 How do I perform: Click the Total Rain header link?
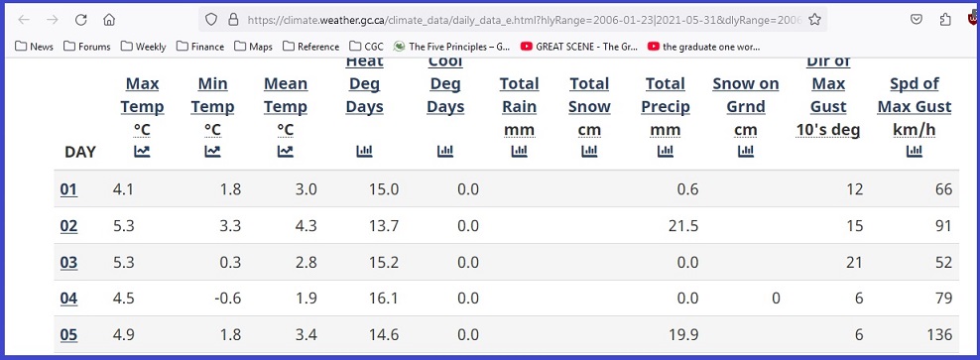click(x=519, y=95)
